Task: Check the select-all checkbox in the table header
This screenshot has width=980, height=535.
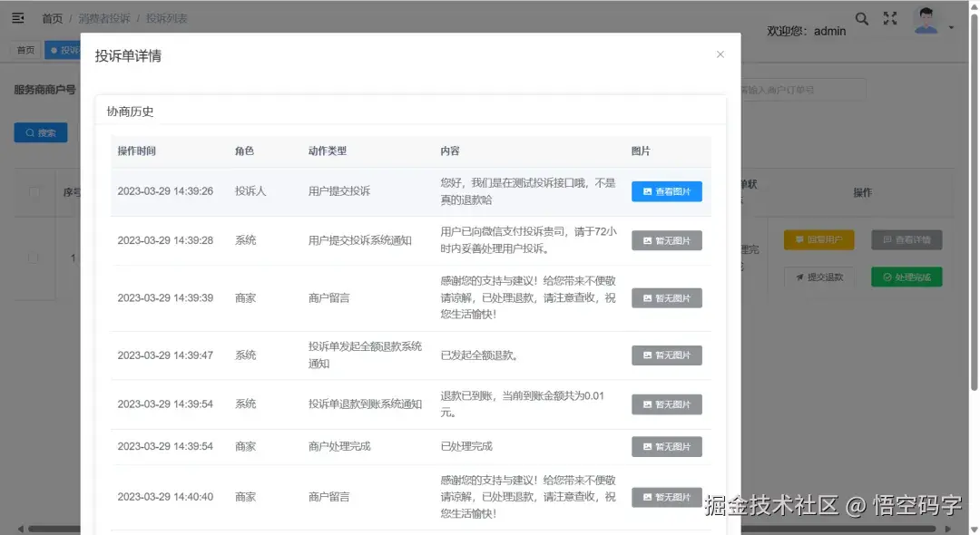Action: 34,192
